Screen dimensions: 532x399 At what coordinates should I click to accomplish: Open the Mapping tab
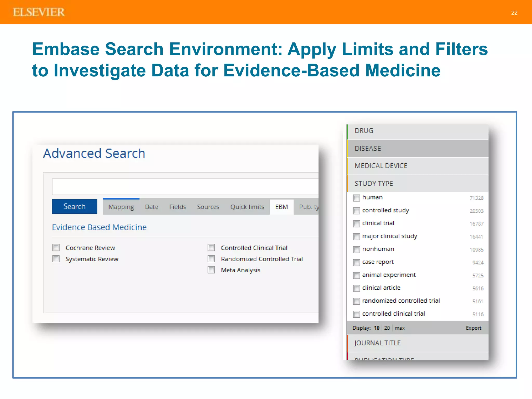pyautogui.click(x=121, y=207)
